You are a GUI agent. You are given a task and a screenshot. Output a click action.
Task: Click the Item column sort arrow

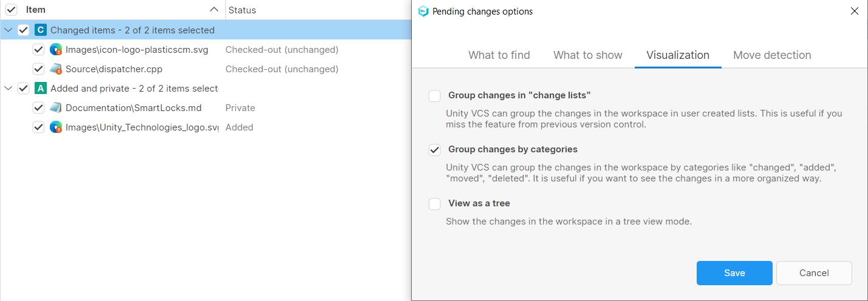click(x=213, y=10)
